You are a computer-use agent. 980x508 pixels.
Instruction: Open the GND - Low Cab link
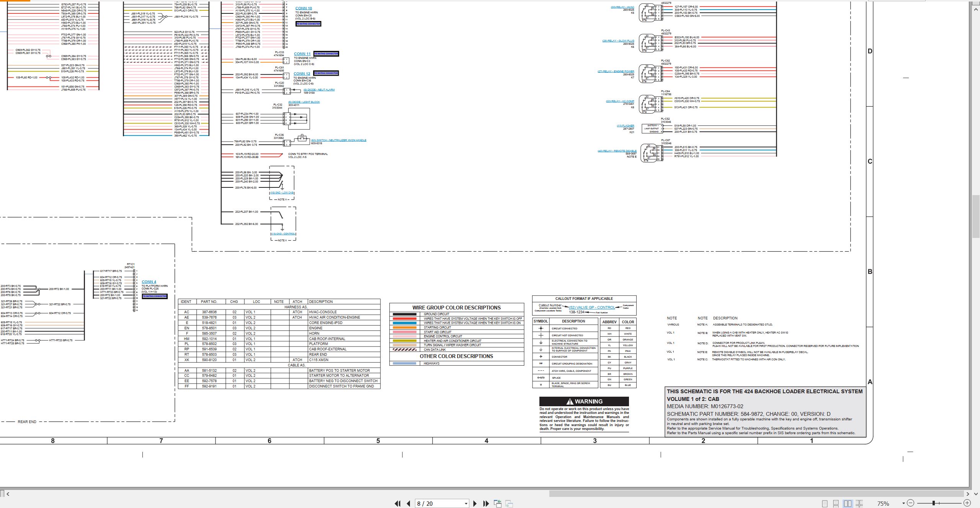tap(282, 193)
